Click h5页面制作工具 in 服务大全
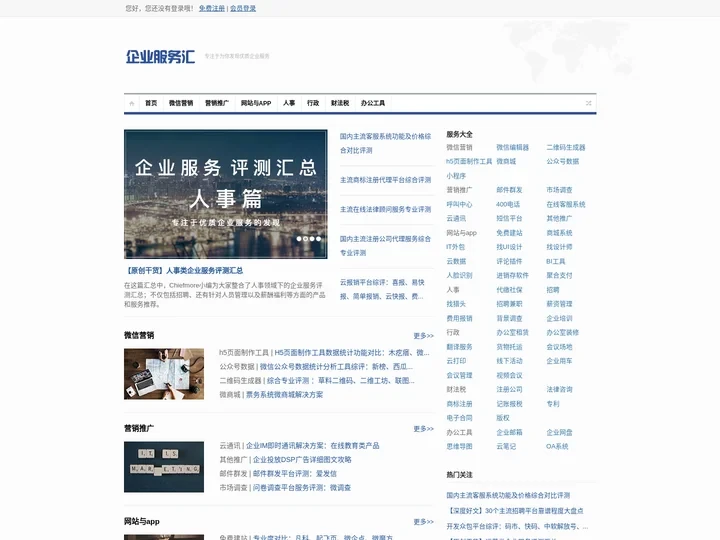The image size is (720, 540). pyautogui.click(x=469, y=161)
